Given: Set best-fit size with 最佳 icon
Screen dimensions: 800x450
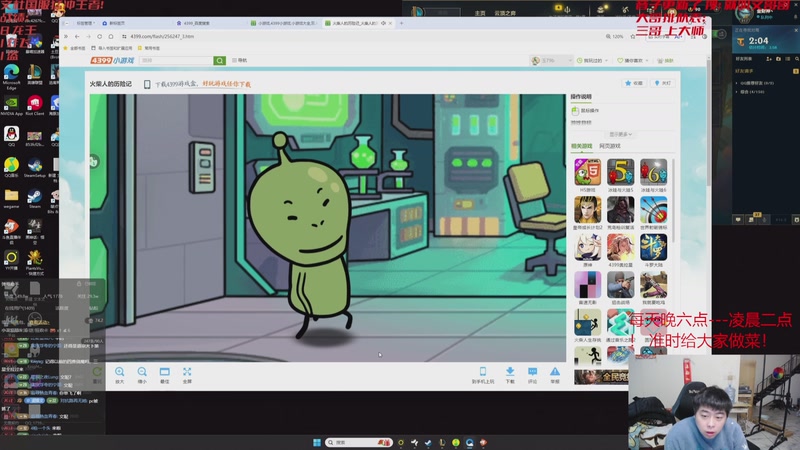Looking at the screenshot, I should (x=164, y=375).
